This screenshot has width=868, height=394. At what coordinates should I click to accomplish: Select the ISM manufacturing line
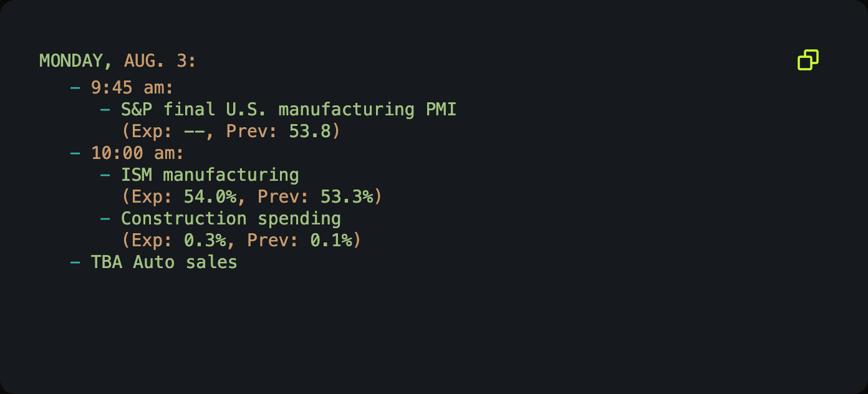[x=210, y=175]
